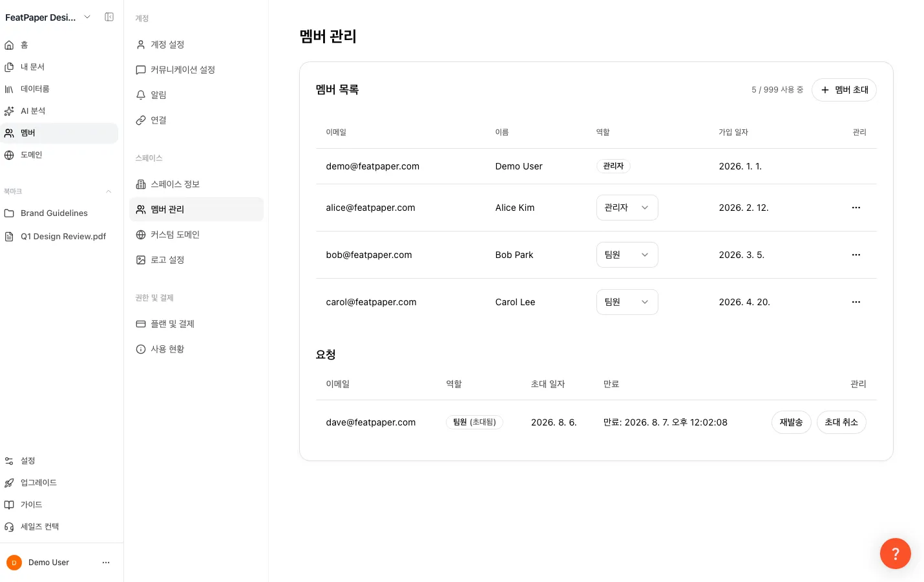The width and height of the screenshot is (924, 582).
Task: Click the invite expiry 만료: 2026. 8. 7. text
Action: (666, 422)
